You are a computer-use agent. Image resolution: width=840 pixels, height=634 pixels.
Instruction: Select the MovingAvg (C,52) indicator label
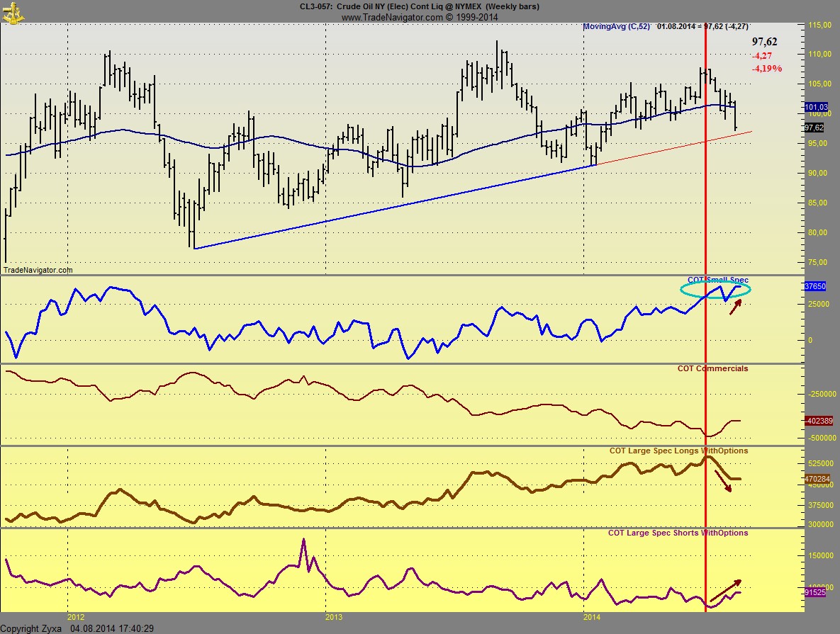click(x=615, y=27)
